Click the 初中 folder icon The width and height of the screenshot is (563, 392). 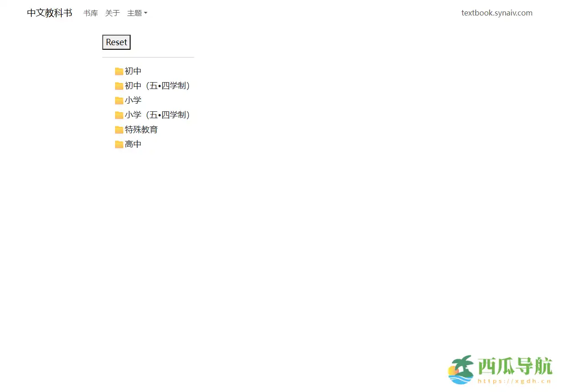pos(119,71)
